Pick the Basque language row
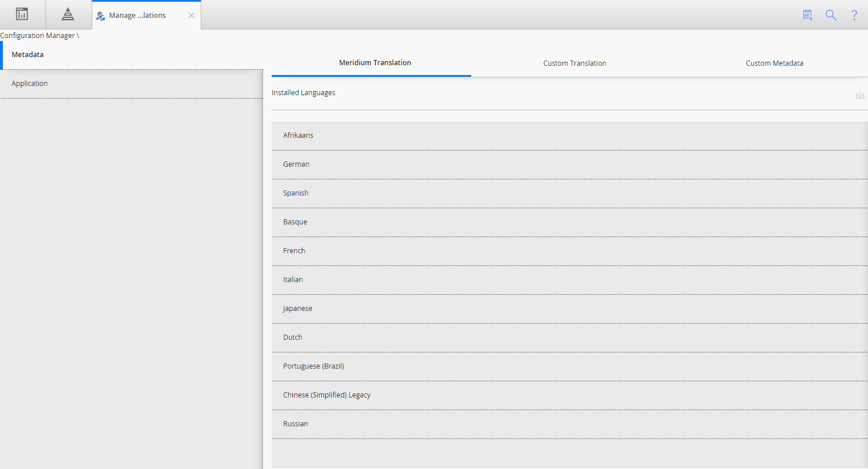Viewport: 868px width, 469px height. [x=570, y=222]
